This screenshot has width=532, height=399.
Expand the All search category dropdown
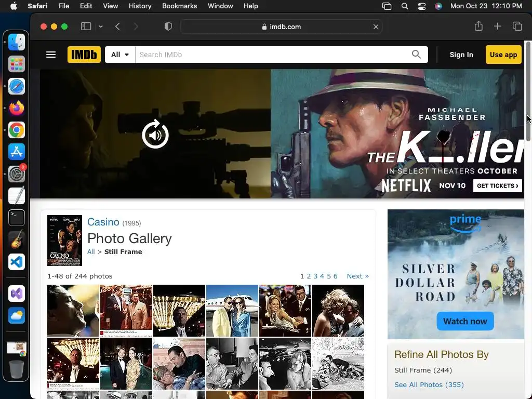(120, 55)
